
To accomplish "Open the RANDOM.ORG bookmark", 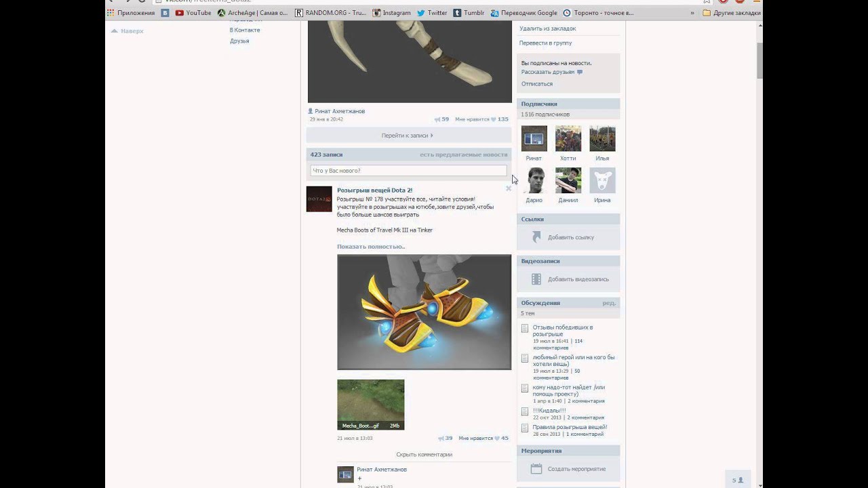I will click(x=330, y=13).
